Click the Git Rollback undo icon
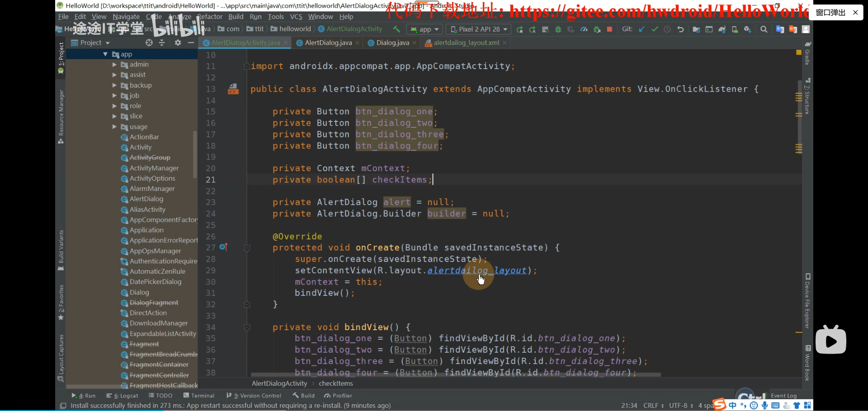 (x=680, y=29)
